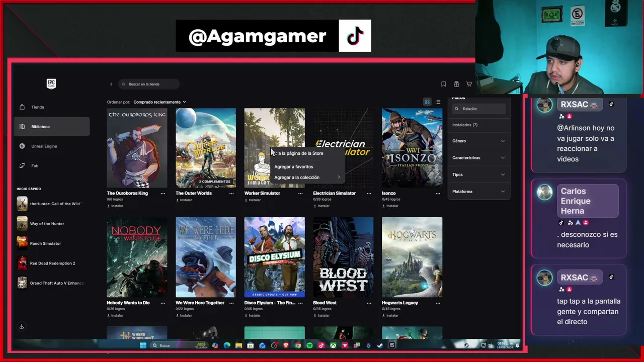644x362 pixels.
Task: Go back with the back arrow
Action: [x=111, y=84]
